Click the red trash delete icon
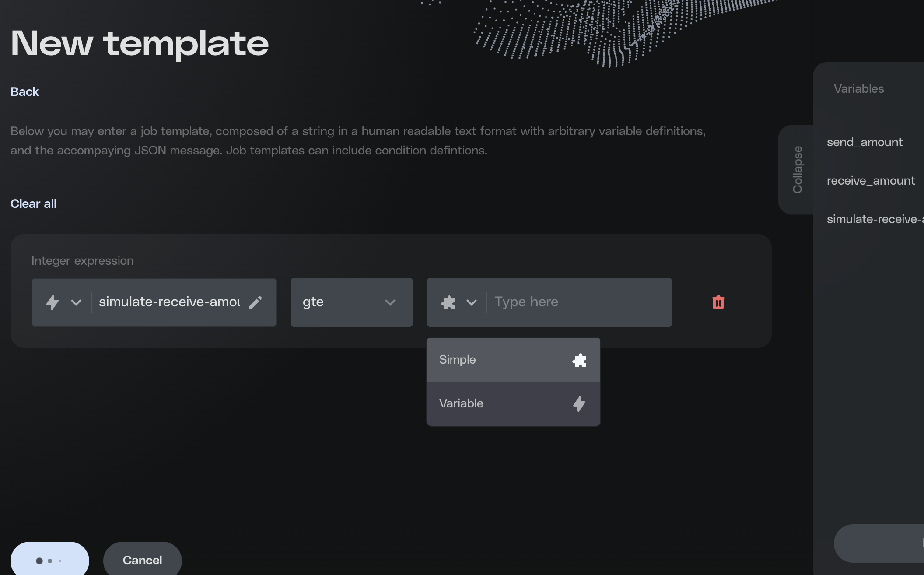This screenshot has height=575, width=924. [x=718, y=302]
